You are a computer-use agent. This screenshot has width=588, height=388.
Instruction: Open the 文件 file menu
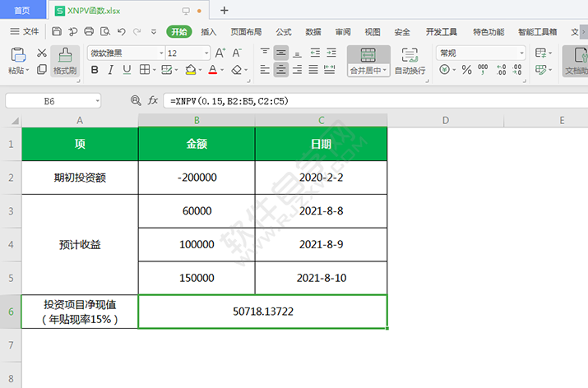click(25, 32)
